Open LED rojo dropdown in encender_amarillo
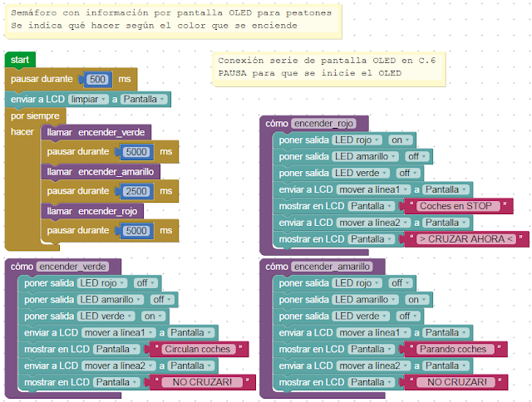 pos(357,283)
